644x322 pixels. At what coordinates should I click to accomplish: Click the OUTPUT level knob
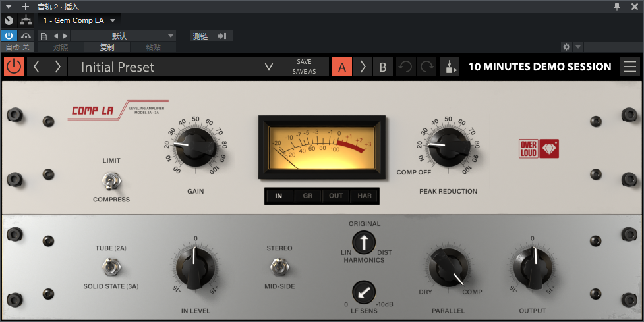tap(533, 268)
